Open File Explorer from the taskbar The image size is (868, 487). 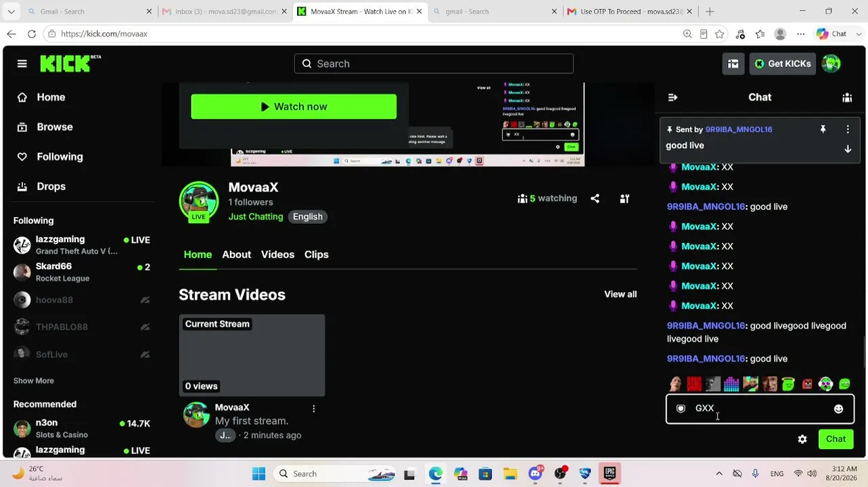(510, 473)
